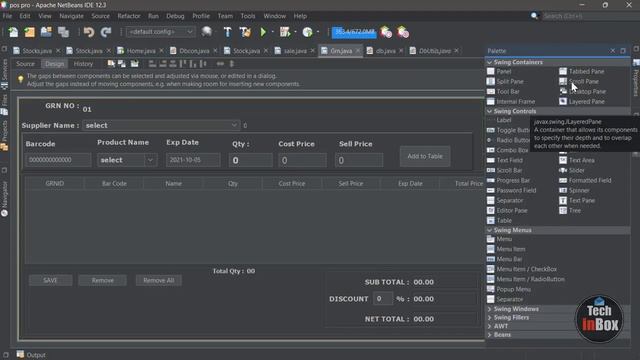Click the Debug Project icon
640x360 pixels.
285,32
